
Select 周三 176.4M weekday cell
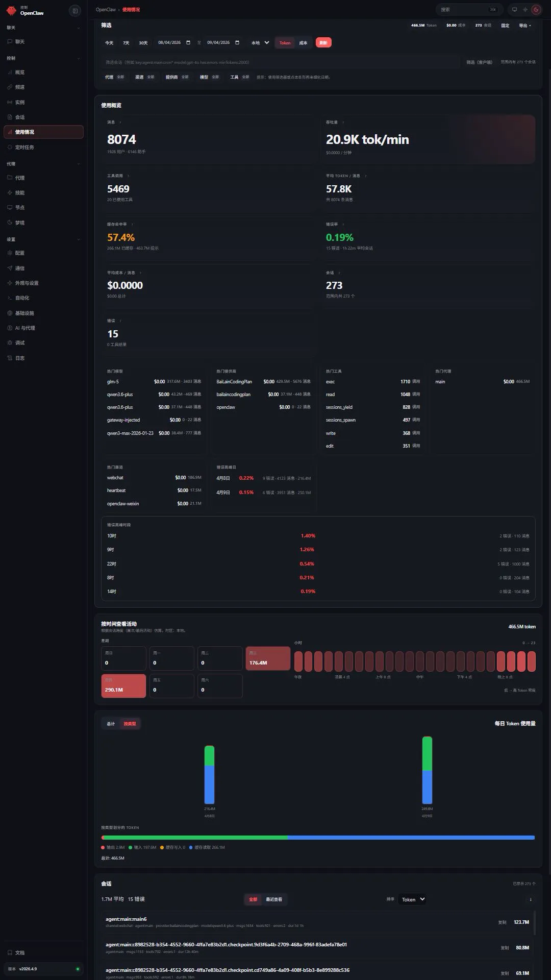(x=268, y=658)
